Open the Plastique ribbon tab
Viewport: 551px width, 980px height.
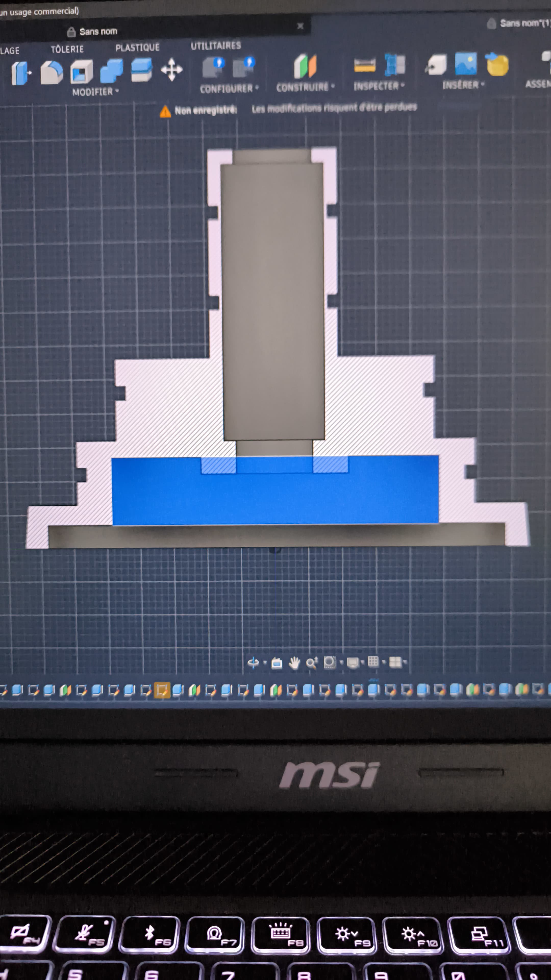click(138, 47)
